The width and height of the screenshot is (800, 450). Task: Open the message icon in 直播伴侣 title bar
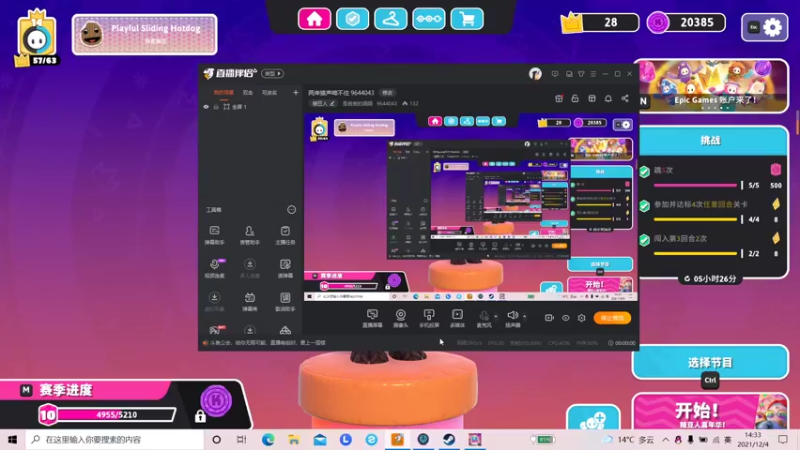click(555, 74)
